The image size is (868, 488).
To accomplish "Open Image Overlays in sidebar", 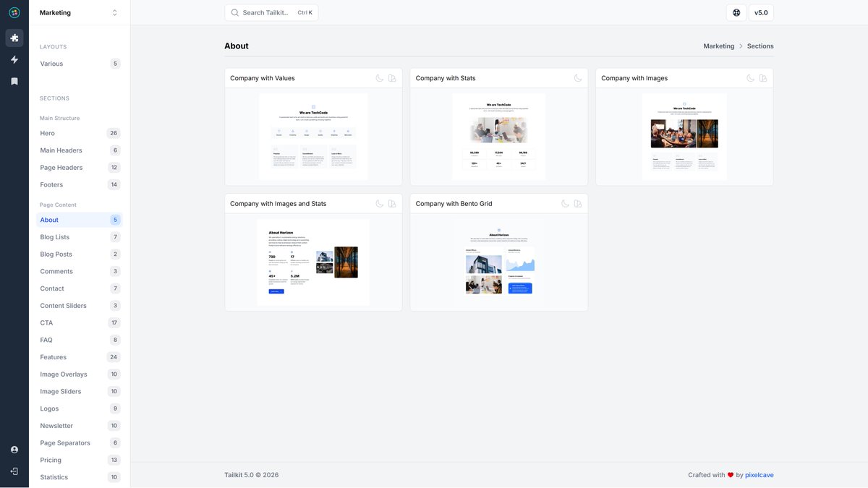I will pos(80,374).
